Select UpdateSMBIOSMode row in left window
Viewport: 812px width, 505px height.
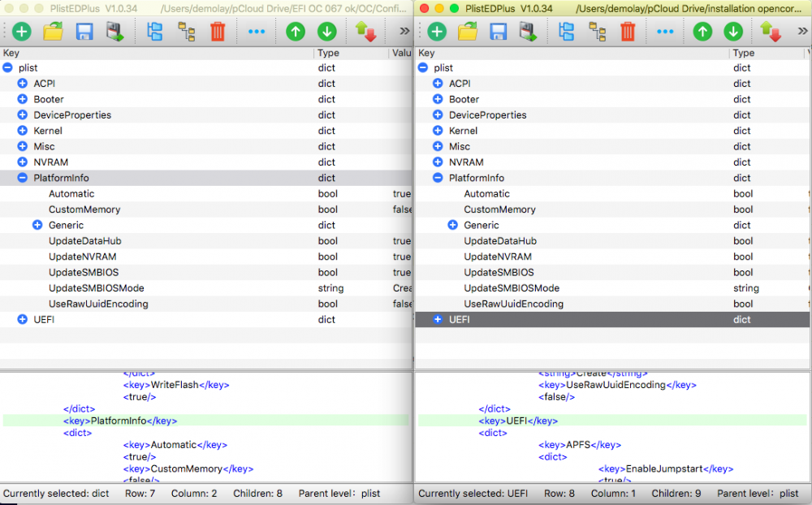206,288
